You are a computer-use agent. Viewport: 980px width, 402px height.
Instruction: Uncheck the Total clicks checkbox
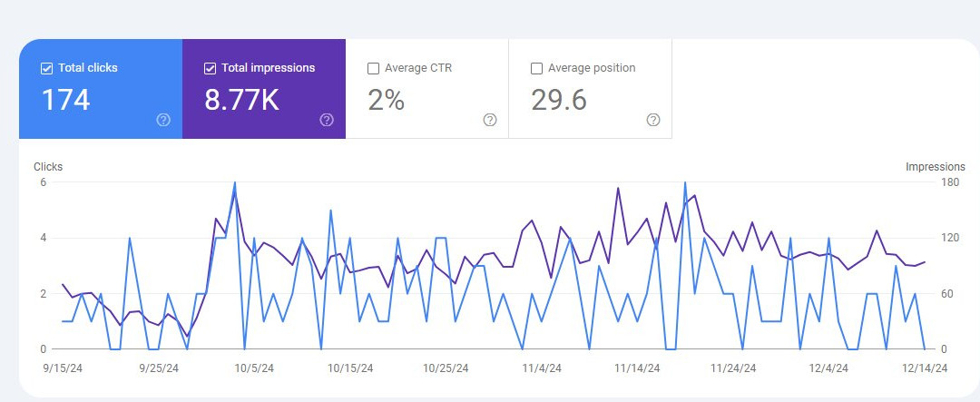pos(46,68)
